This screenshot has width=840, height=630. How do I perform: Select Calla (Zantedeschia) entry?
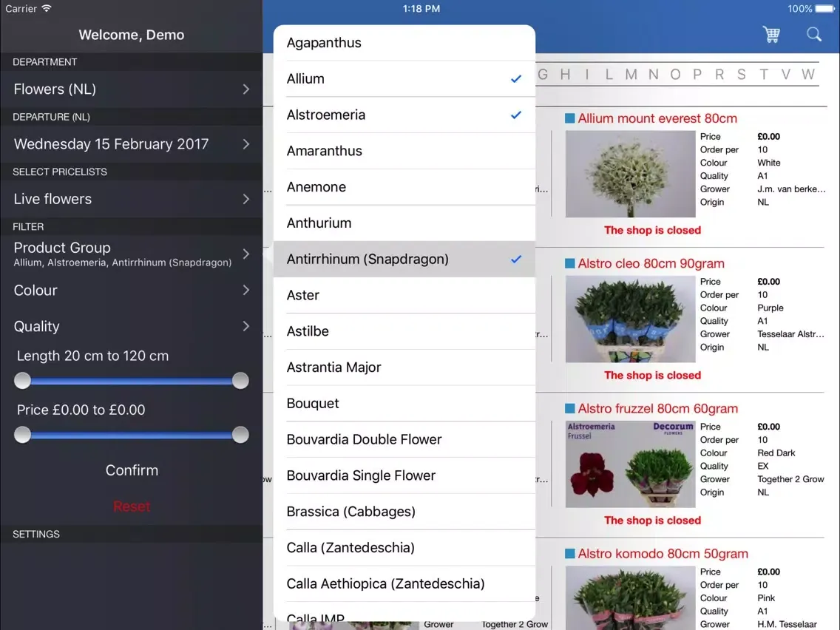click(404, 547)
